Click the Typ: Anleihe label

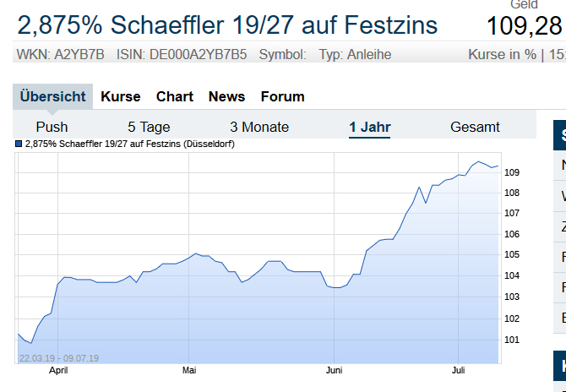355,56
